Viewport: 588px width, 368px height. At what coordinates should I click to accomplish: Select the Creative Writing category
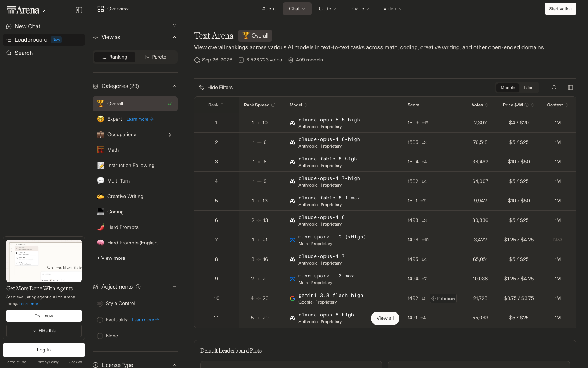tap(135, 197)
